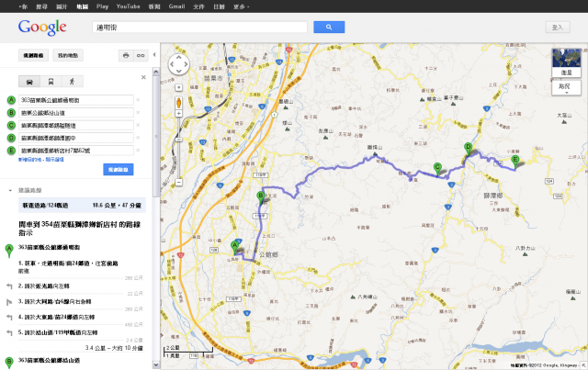Image resolution: width=588 pixels, height=370 pixels.
Task: Pan map down using the navigation wheel
Action: pos(179,71)
